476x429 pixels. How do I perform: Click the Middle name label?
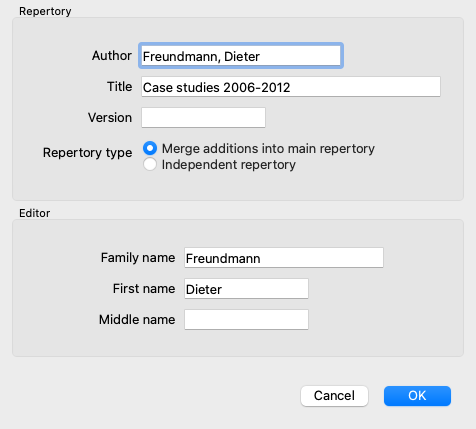137,320
